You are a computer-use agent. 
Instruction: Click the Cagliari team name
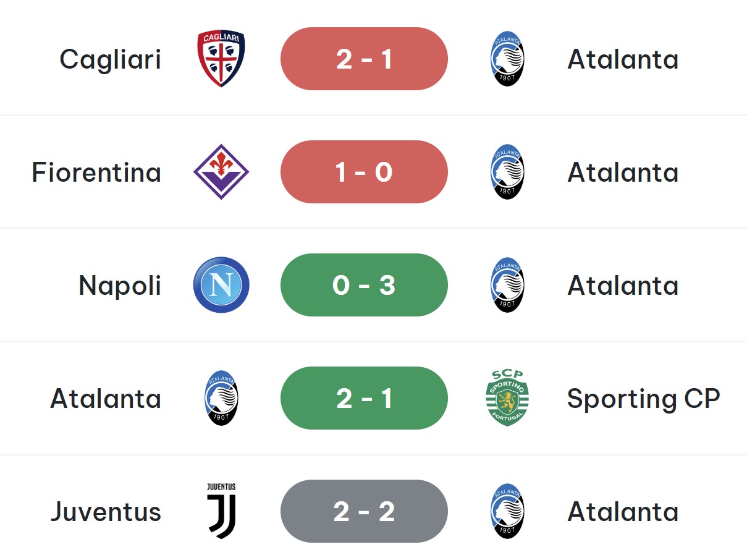tap(111, 59)
